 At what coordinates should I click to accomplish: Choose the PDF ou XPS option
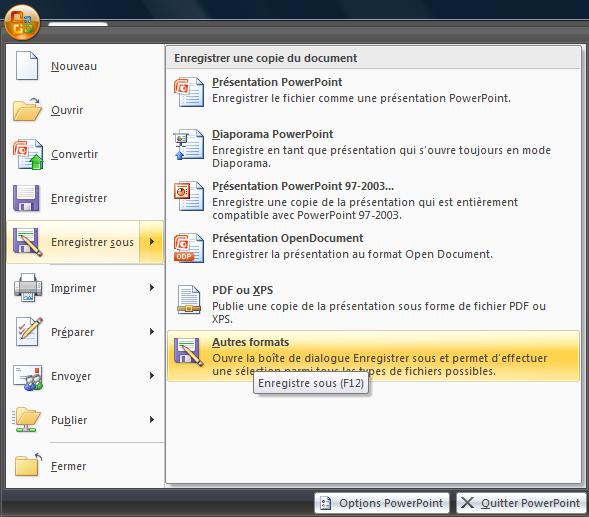coord(373,304)
